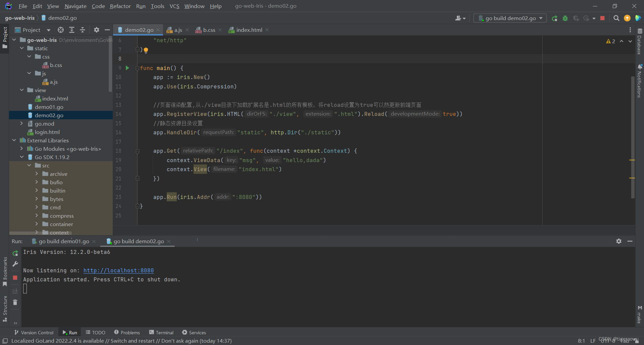644x345 pixels.
Task: Close the b.css editor tab
Action: point(220,30)
